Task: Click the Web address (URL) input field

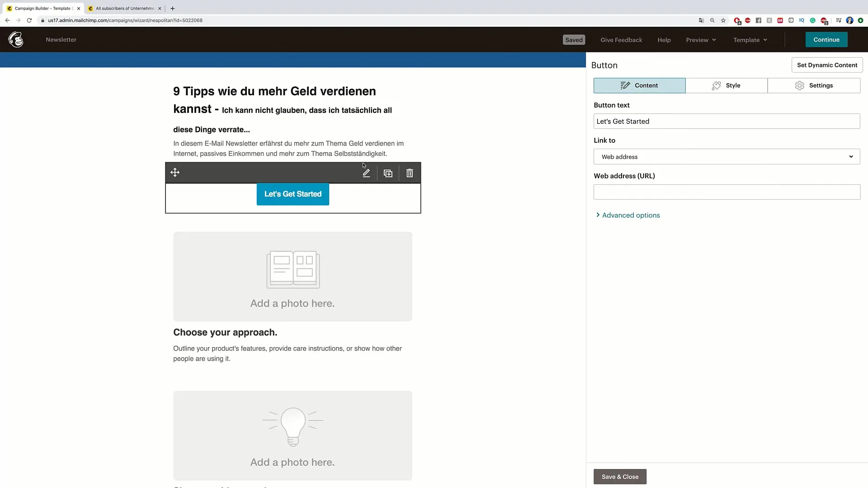Action: coord(727,192)
